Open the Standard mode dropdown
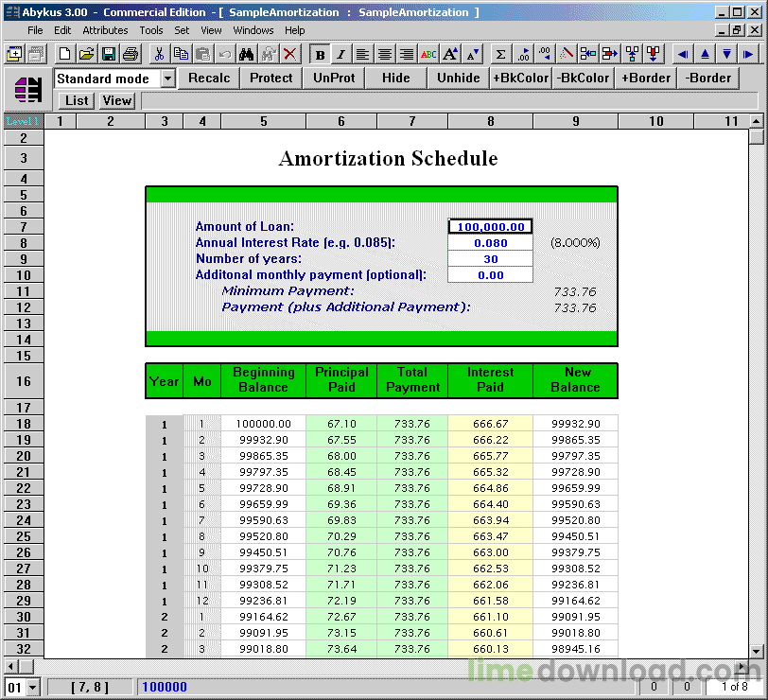 pyautogui.click(x=167, y=79)
